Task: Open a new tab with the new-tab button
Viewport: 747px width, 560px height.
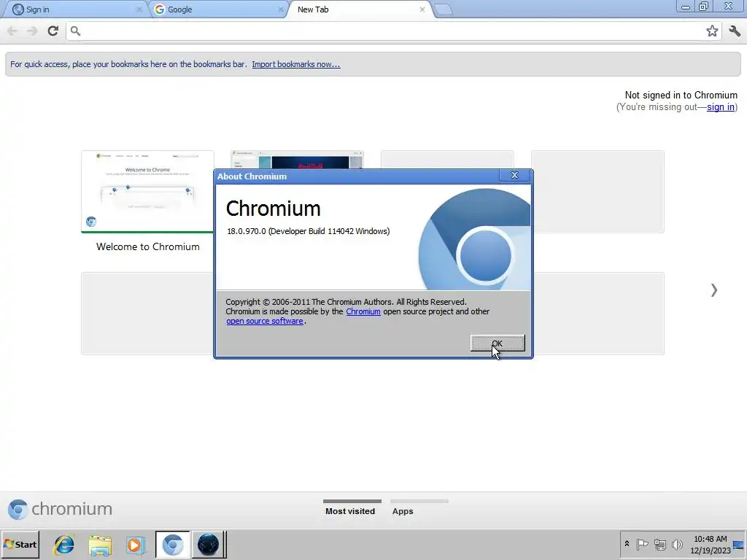Action: pyautogui.click(x=443, y=9)
